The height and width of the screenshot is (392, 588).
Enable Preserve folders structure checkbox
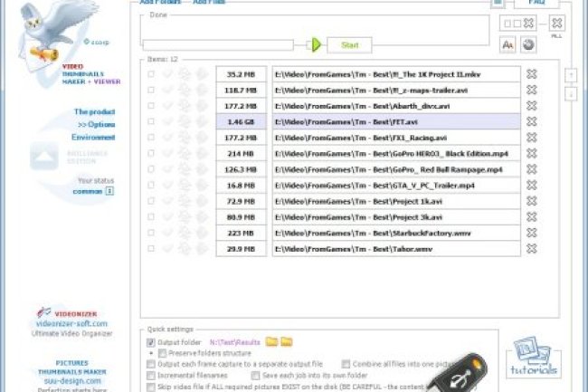162,353
